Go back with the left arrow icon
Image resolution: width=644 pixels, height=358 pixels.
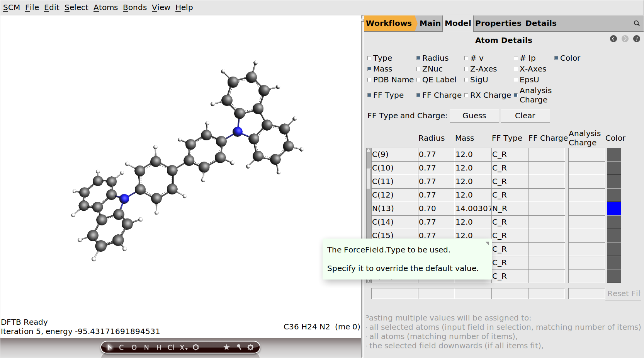tap(613, 39)
